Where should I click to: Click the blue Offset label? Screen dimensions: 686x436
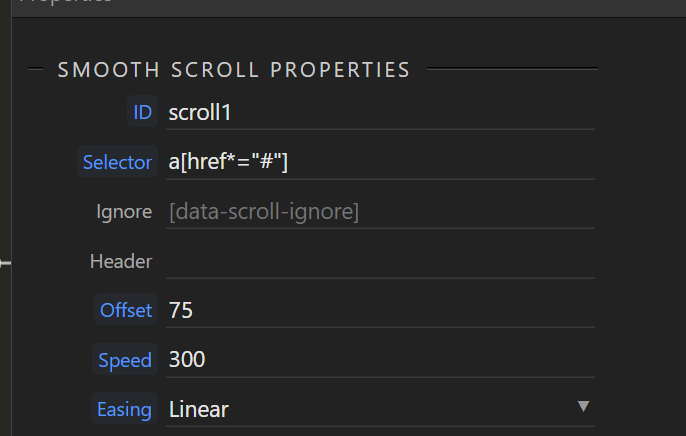(x=125, y=310)
